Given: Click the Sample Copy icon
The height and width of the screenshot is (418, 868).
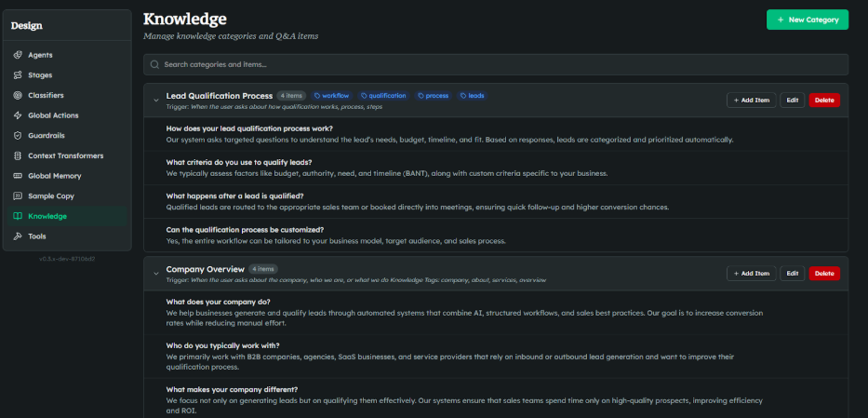Looking at the screenshot, I should pyautogui.click(x=19, y=196).
